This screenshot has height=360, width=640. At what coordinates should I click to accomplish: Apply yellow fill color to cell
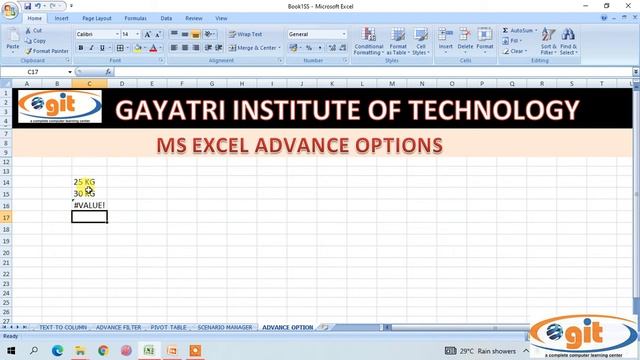pyautogui.click(x=138, y=48)
